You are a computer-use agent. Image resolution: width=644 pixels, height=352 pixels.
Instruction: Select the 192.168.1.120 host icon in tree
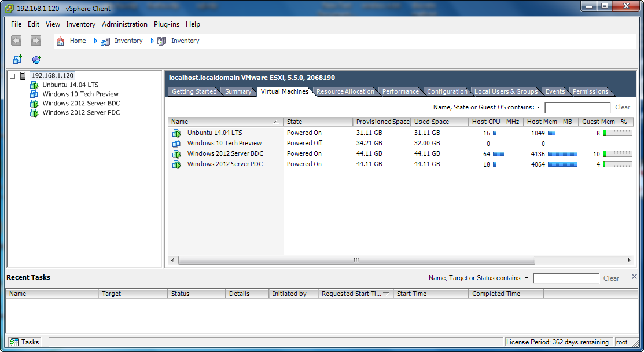point(23,76)
